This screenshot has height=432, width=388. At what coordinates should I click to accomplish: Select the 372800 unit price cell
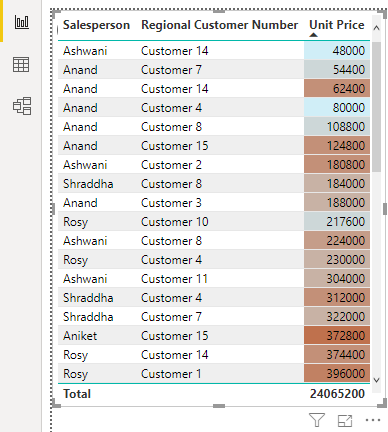pyautogui.click(x=337, y=336)
